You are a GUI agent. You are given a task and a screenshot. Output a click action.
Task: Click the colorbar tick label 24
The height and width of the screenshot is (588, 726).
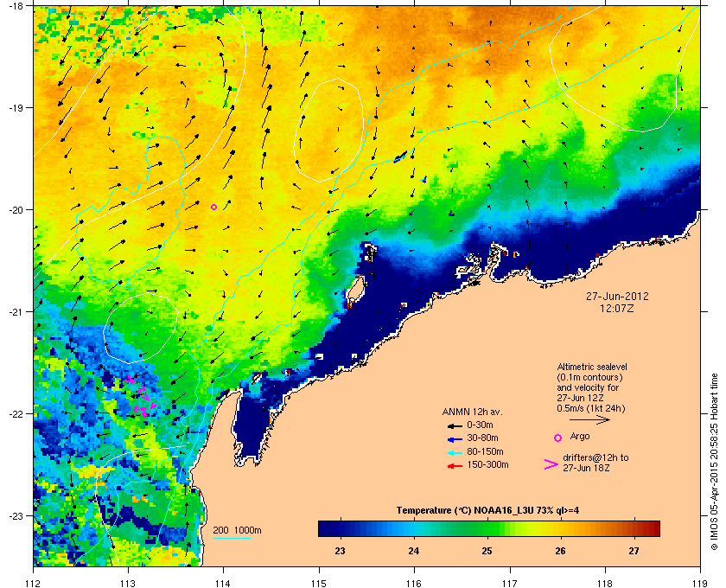point(413,551)
